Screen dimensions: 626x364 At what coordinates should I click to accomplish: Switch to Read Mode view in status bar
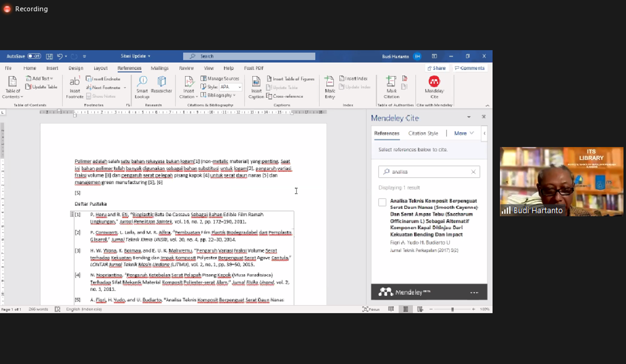(391, 309)
